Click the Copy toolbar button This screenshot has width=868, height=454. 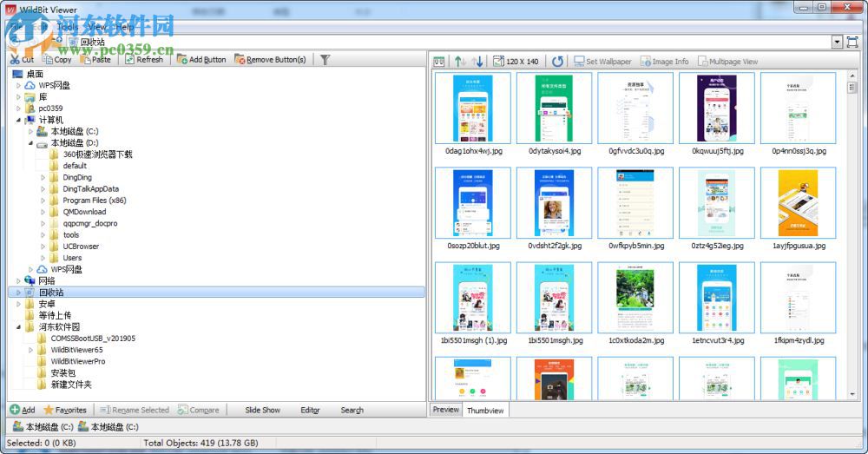[57, 59]
